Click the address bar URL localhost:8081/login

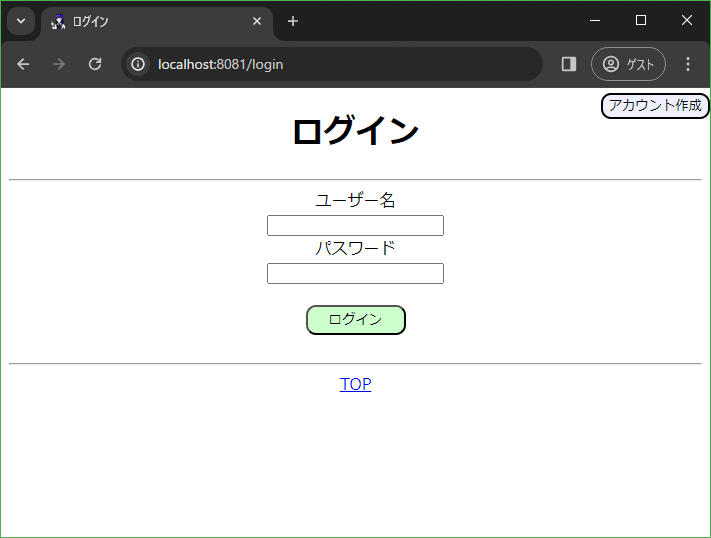(x=220, y=64)
